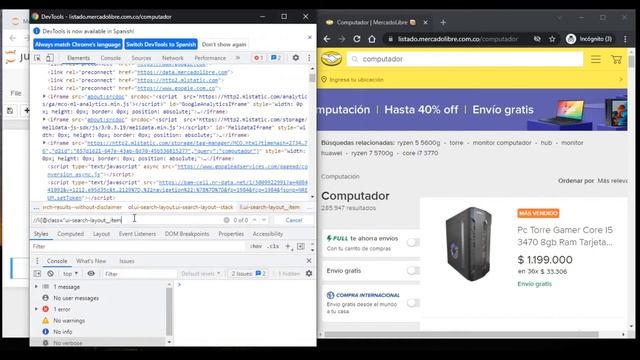
Task: Switch to the Sources tab
Action: tap(141, 58)
